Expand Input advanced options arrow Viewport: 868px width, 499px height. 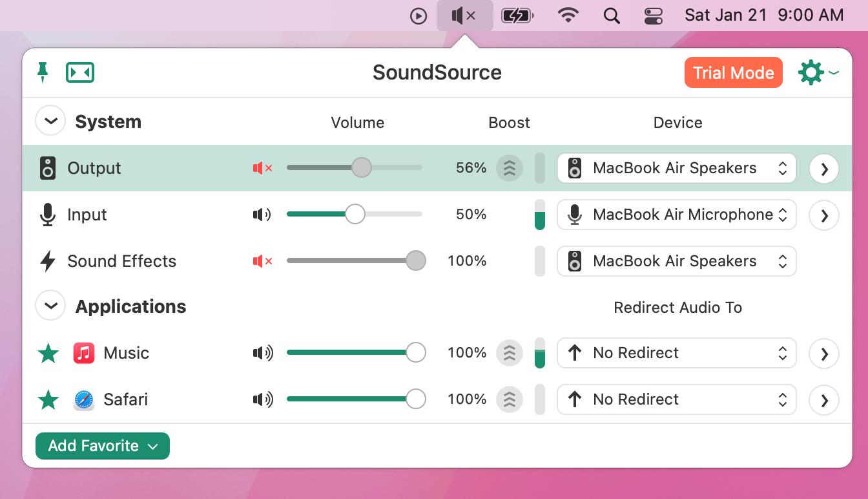point(824,215)
